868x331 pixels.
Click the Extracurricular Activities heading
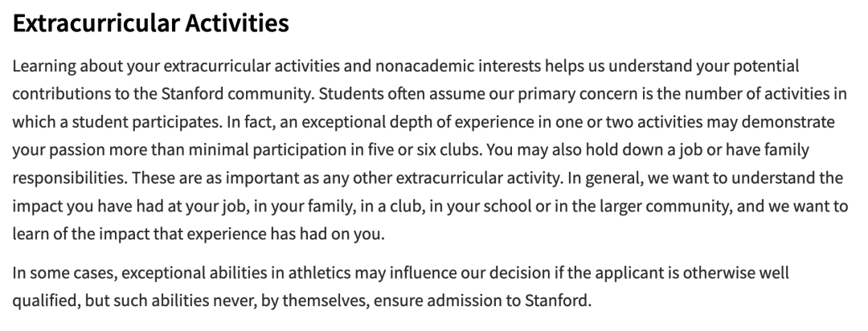pyautogui.click(x=150, y=23)
